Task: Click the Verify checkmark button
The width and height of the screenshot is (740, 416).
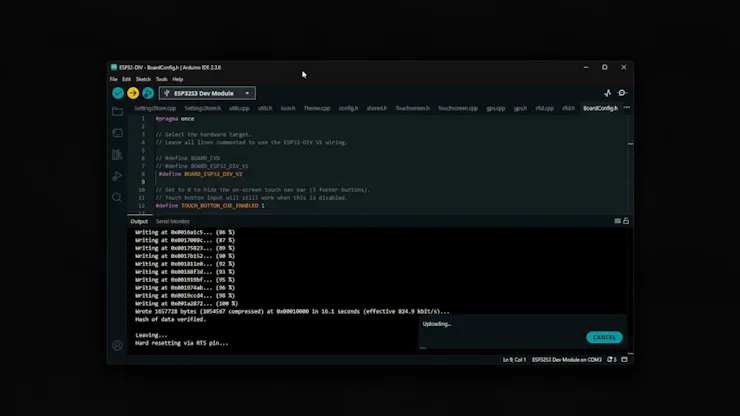Action: tap(118, 93)
